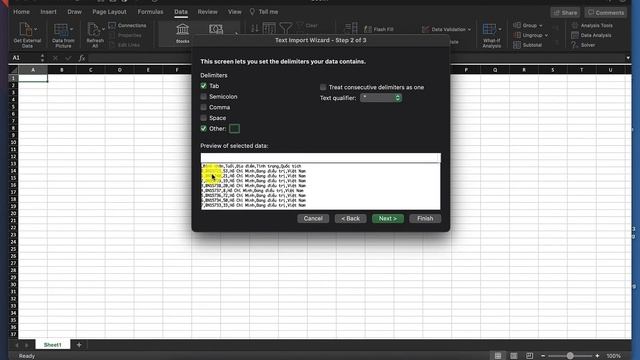Add a new sheet with plus icon
The width and height of the screenshot is (640, 360).
(79, 345)
